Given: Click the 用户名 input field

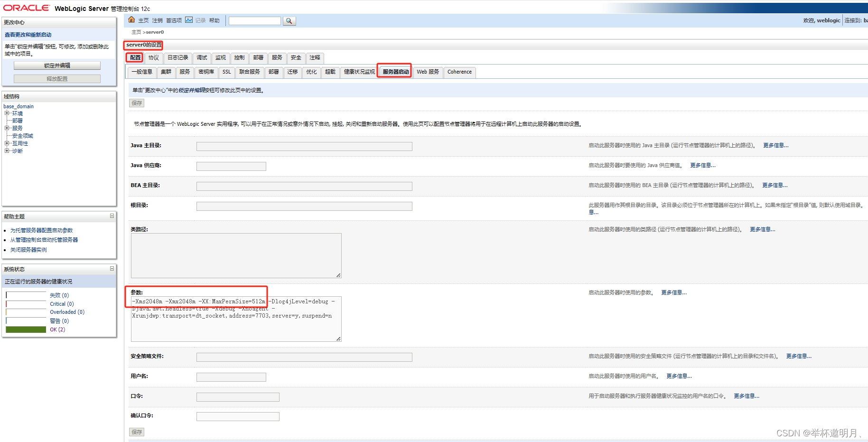Looking at the screenshot, I should (x=231, y=377).
